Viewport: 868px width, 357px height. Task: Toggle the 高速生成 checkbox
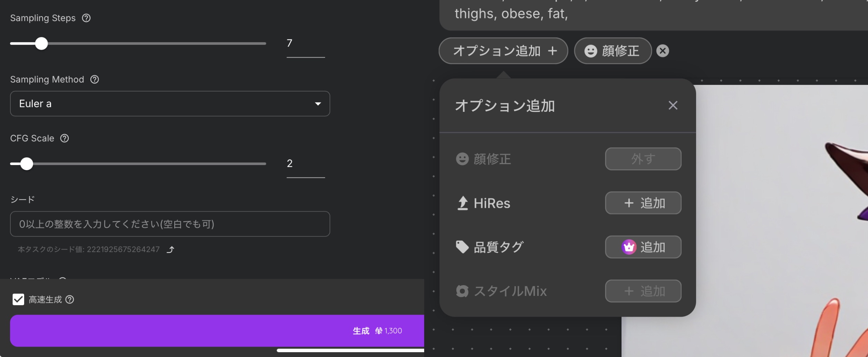click(18, 299)
